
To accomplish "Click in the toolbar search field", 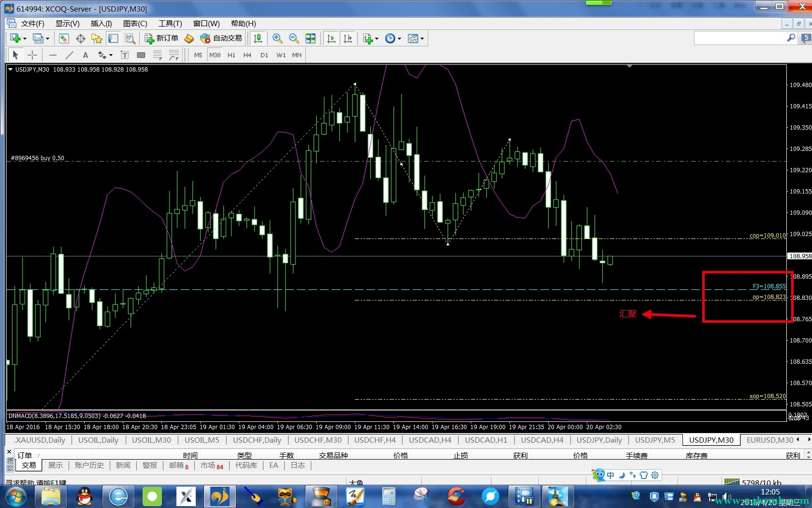I will point(740,38).
